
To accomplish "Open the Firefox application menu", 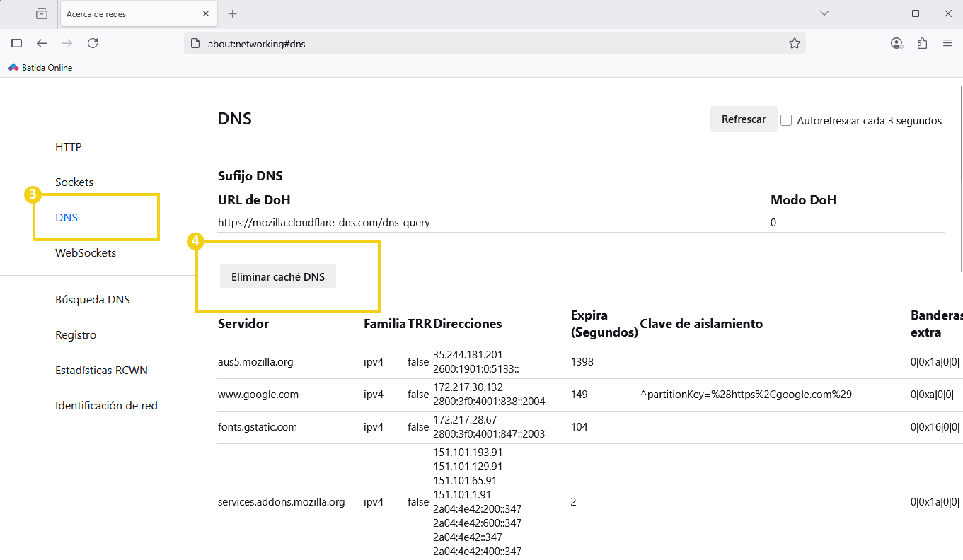I will click(x=947, y=43).
